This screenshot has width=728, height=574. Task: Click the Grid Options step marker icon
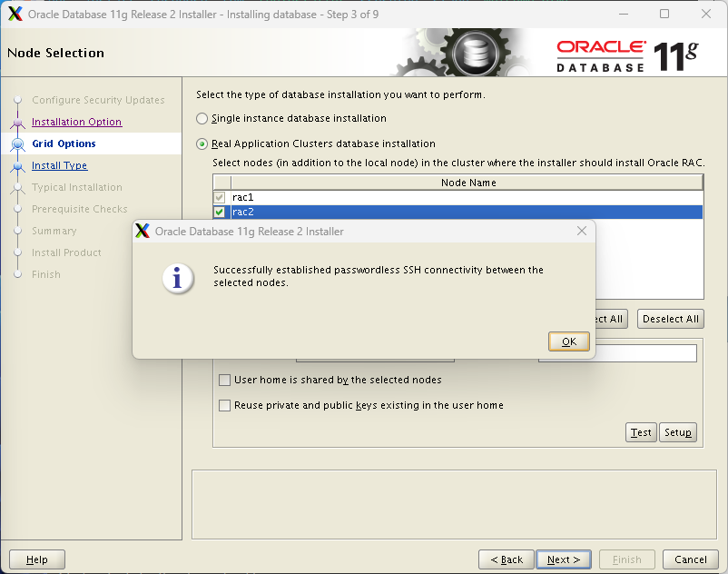pos(17,144)
